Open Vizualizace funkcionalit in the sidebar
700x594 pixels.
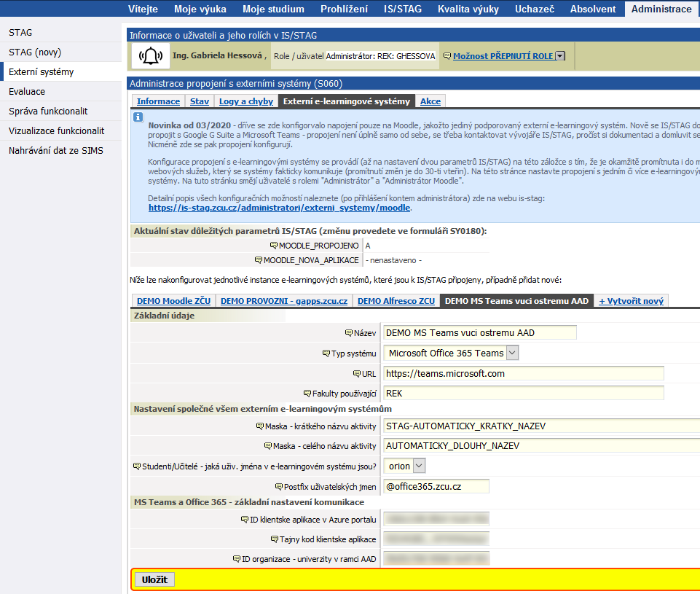[60, 131]
